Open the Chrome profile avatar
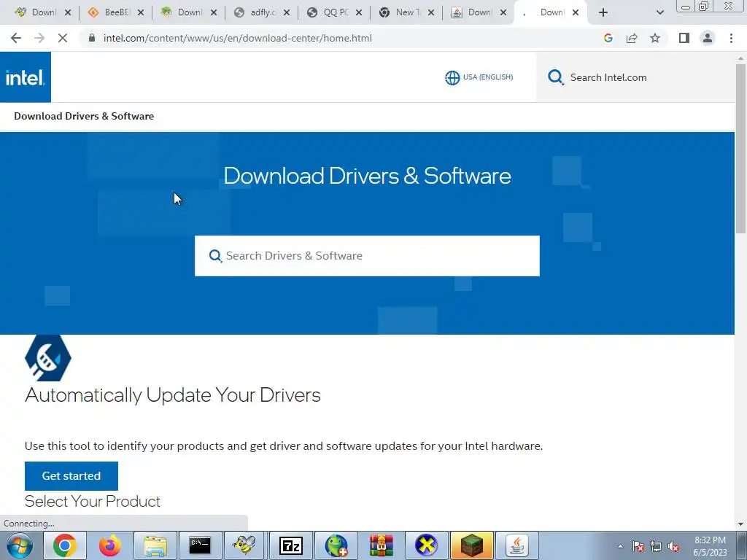This screenshot has height=560, width=747. click(708, 38)
